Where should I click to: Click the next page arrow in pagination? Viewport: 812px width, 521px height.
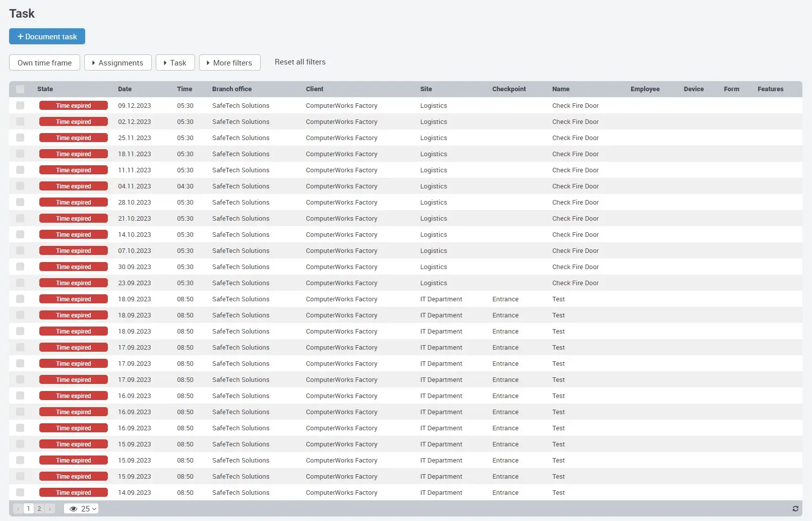tap(50, 509)
